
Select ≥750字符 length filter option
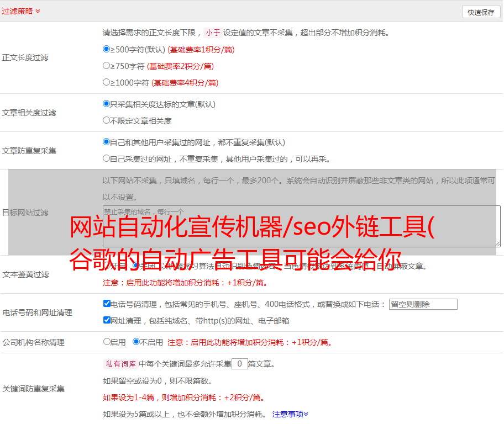[106, 66]
